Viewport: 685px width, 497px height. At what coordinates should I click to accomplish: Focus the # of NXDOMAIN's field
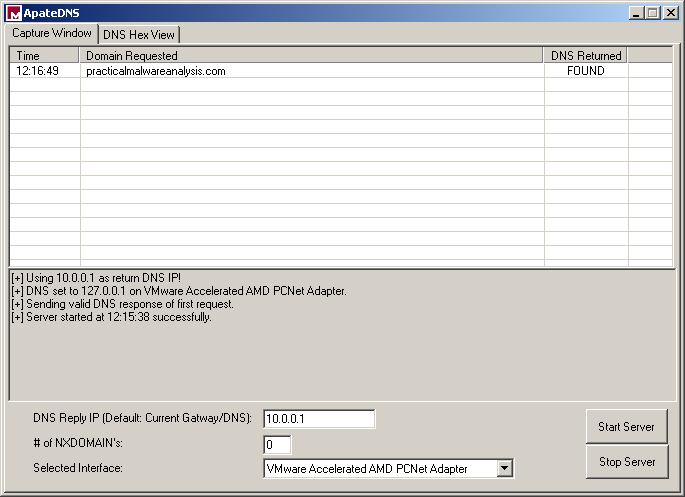coord(277,445)
